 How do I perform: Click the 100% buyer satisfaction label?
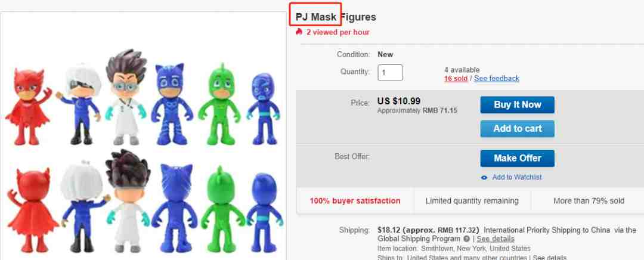point(355,201)
